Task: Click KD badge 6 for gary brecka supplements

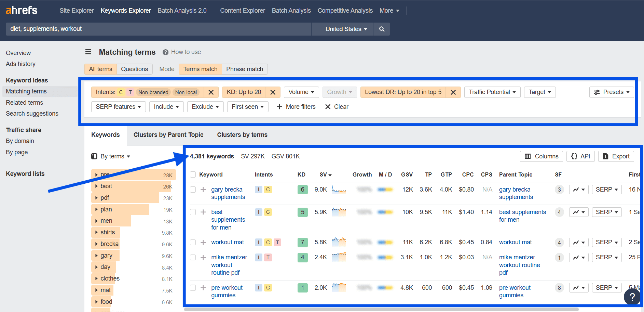Action: (x=303, y=190)
